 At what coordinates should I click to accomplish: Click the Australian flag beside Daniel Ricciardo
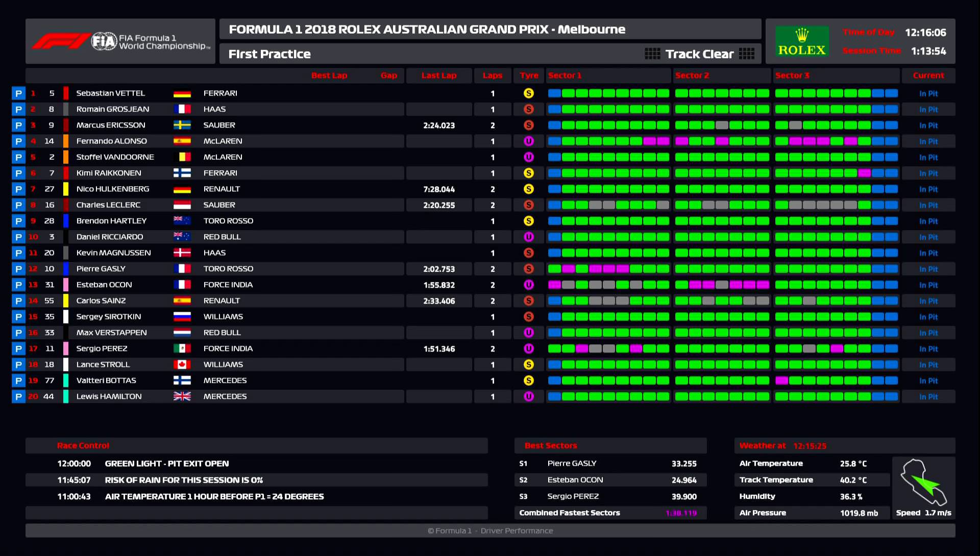coord(182,237)
